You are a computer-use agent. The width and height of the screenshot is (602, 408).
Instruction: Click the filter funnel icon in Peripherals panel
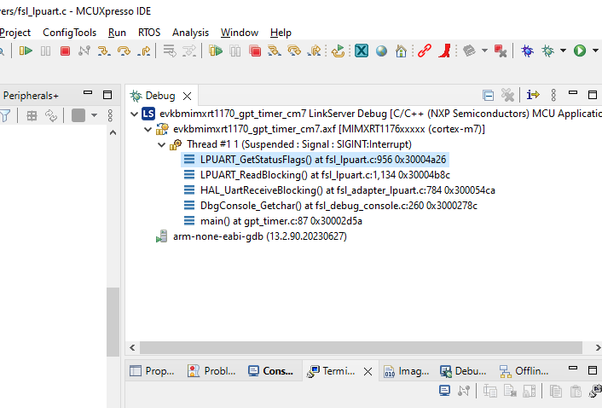click(5, 115)
